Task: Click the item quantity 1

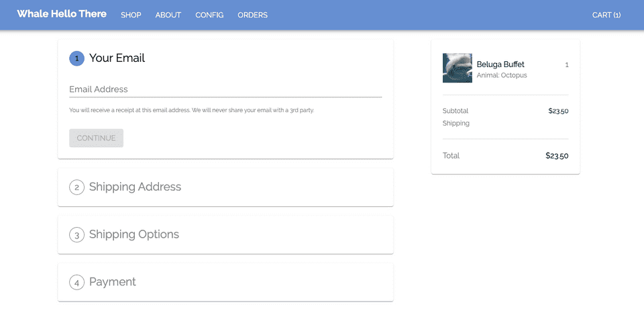Action: 567,65
